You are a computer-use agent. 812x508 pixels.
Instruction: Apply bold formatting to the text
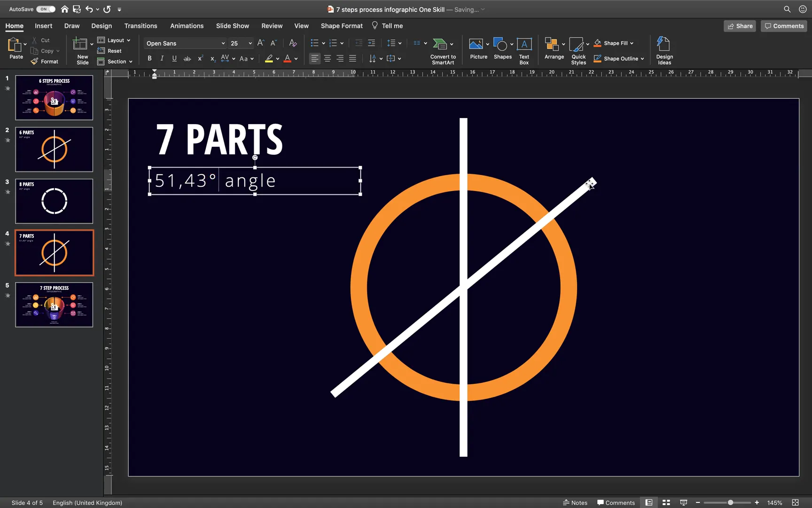click(149, 58)
